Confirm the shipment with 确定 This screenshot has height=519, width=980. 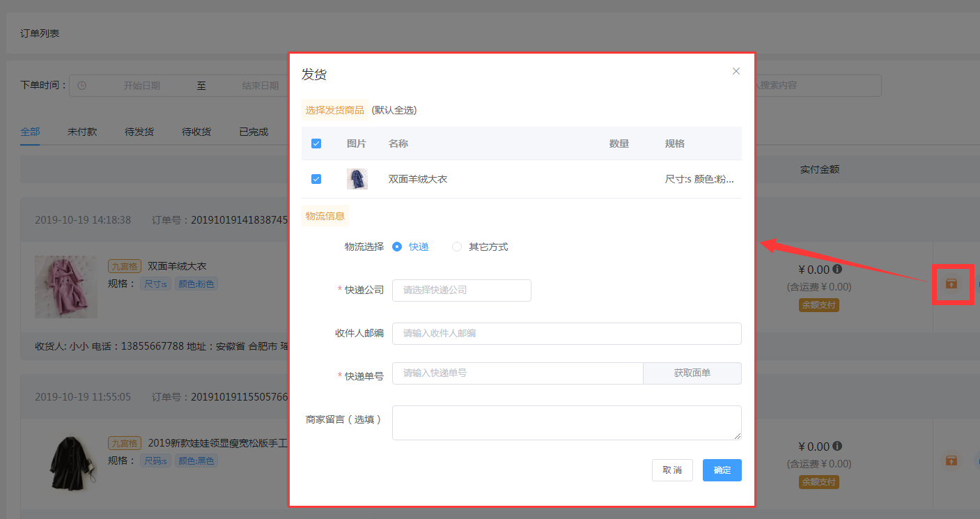click(x=722, y=470)
